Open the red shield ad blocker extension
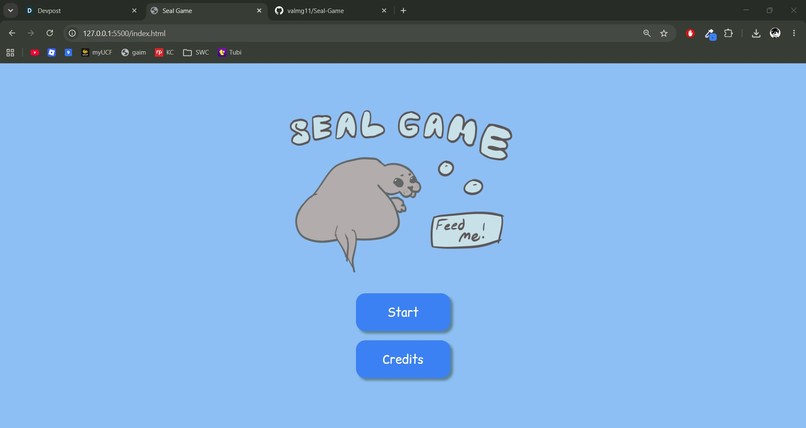The image size is (806, 428). (x=690, y=33)
